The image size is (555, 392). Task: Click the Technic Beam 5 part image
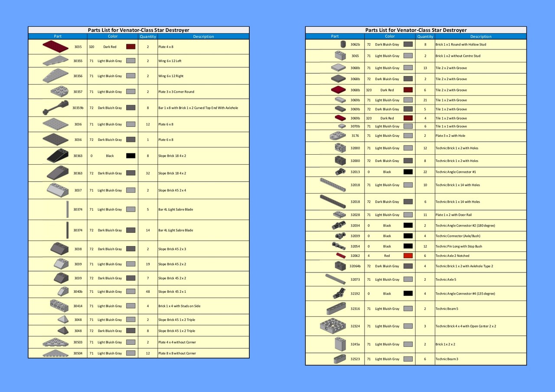tap(336, 308)
